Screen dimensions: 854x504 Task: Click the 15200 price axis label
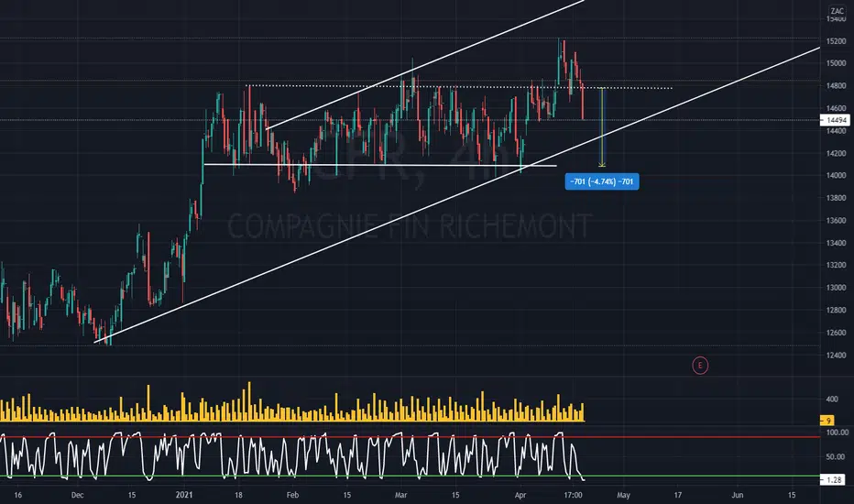pos(836,41)
